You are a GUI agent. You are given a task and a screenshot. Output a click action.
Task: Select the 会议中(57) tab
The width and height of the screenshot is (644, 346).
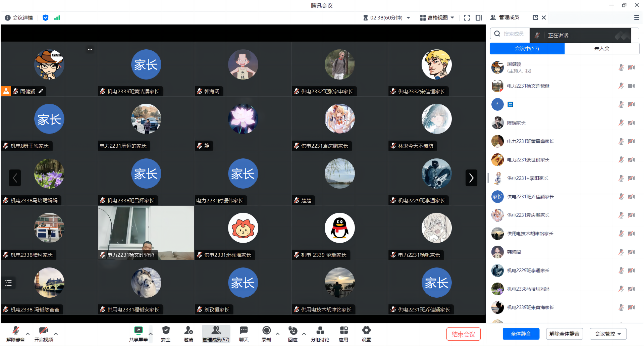tap(527, 49)
